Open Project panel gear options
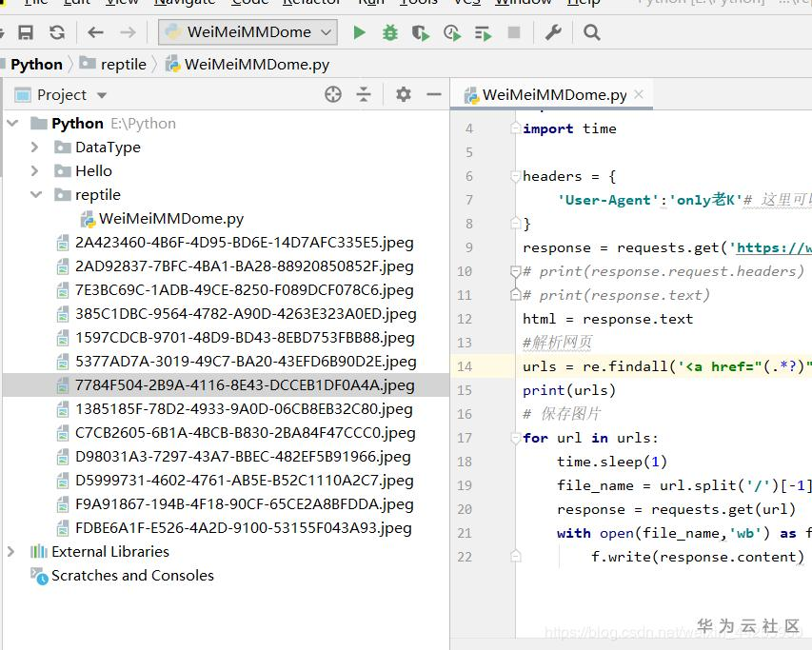The width and height of the screenshot is (812, 650). tap(403, 94)
